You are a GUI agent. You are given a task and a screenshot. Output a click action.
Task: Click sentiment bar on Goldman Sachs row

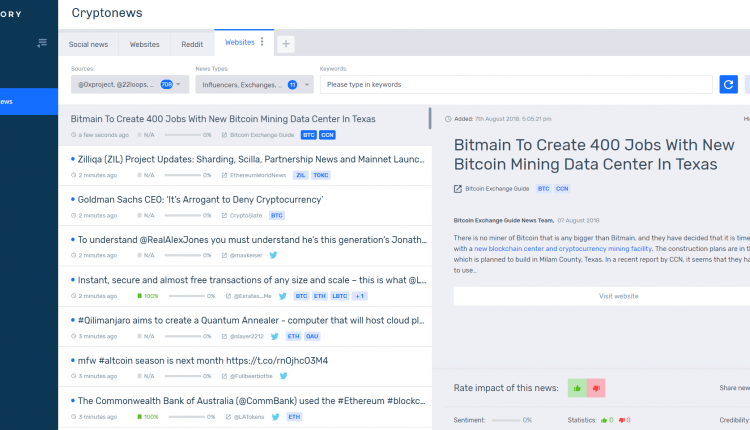tap(183, 215)
